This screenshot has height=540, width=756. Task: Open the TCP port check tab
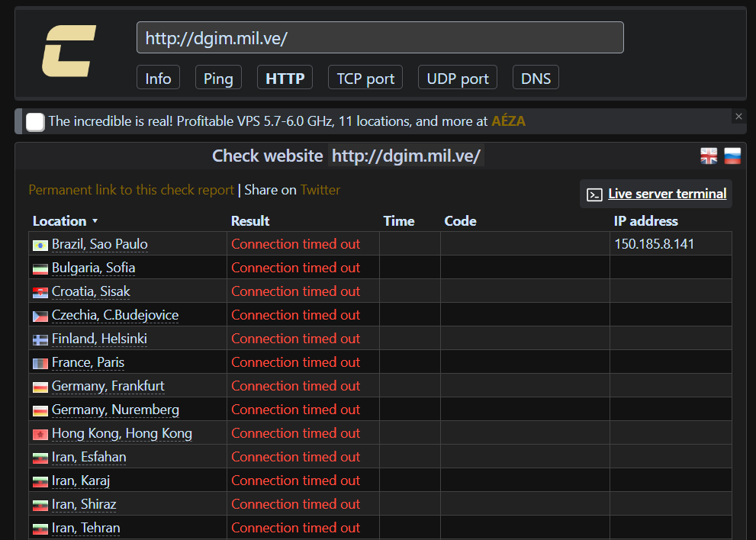pyautogui.click(x=365, y=78)
